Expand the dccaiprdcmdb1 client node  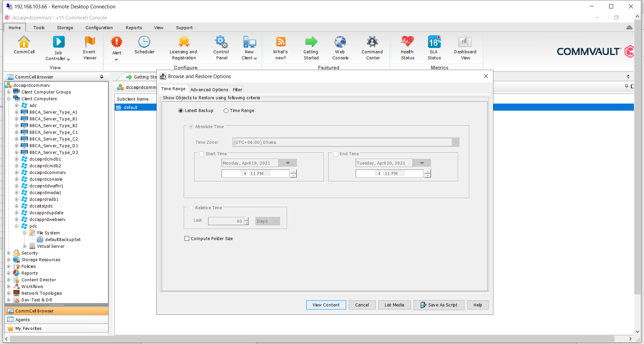(16, 159)
